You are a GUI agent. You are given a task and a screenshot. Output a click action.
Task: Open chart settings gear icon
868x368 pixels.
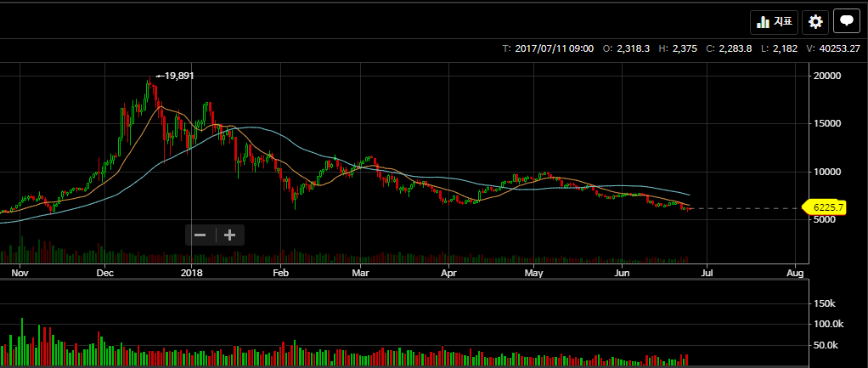(x=814, y=21)
